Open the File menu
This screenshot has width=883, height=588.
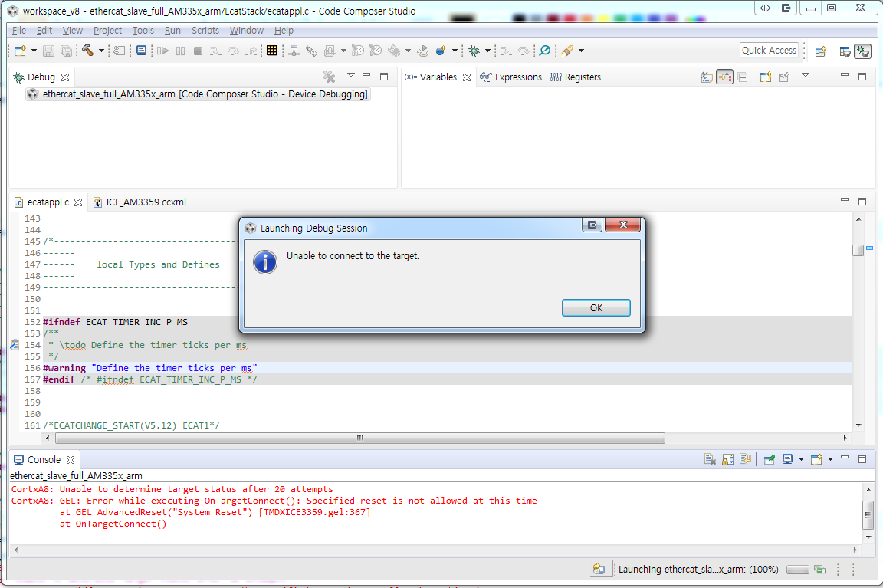pos(18,31)
